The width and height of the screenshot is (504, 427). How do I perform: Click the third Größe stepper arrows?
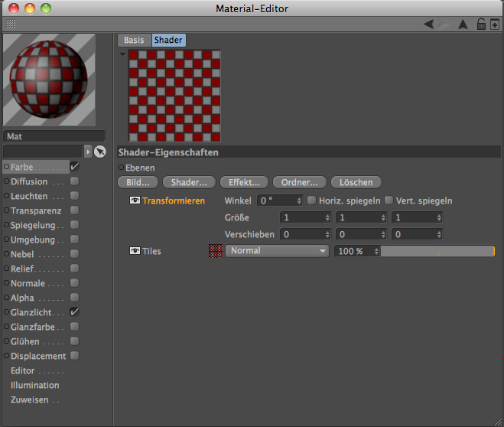[x=439, y=217]
